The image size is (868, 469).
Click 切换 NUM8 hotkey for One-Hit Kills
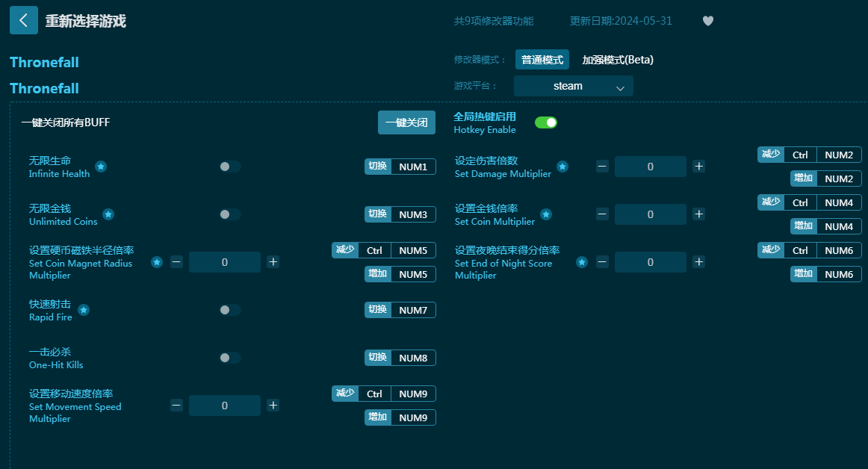point(400,358)
